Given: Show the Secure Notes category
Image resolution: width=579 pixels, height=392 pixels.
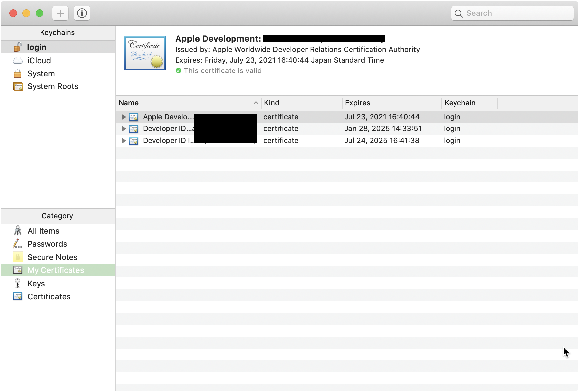Looking at the screenshot, I should [58, 257].
